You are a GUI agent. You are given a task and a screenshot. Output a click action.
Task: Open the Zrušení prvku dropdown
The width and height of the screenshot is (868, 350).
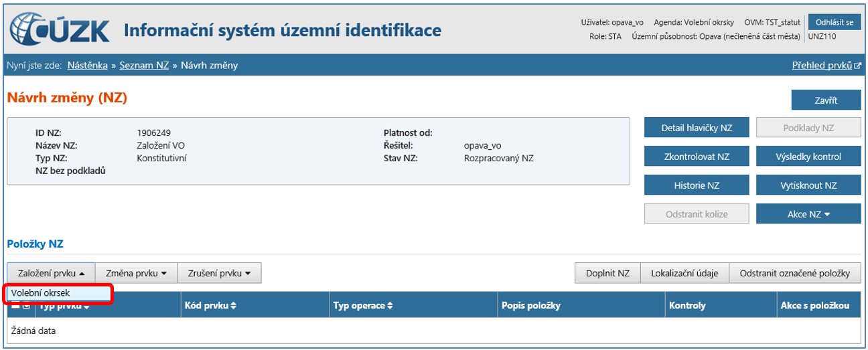220,273
